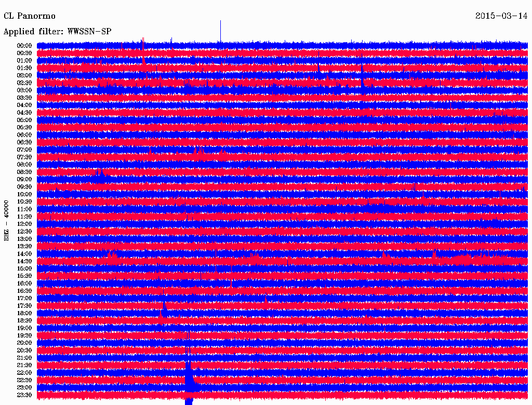Viewport: 532px width, 405px height.
Task: Select the 10:00 time label
Action: click(24, 194)
